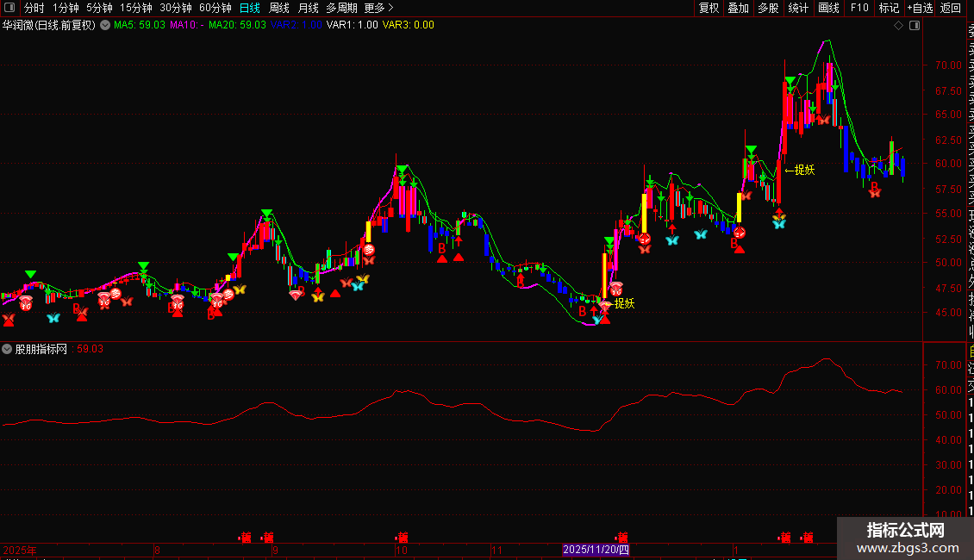Image resolution: width=974 pixels, height=560 pixels.
Task: Click the 复权 button
Action: point(709,8)
